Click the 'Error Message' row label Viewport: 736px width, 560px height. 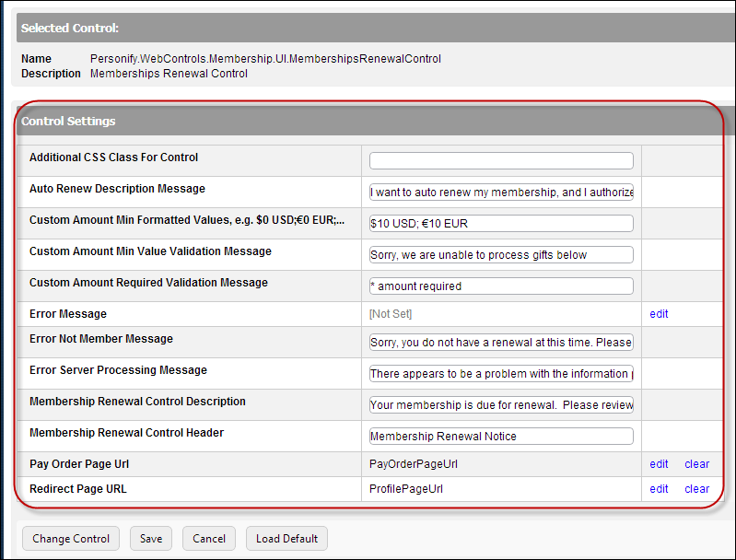[x=68, y=313]
